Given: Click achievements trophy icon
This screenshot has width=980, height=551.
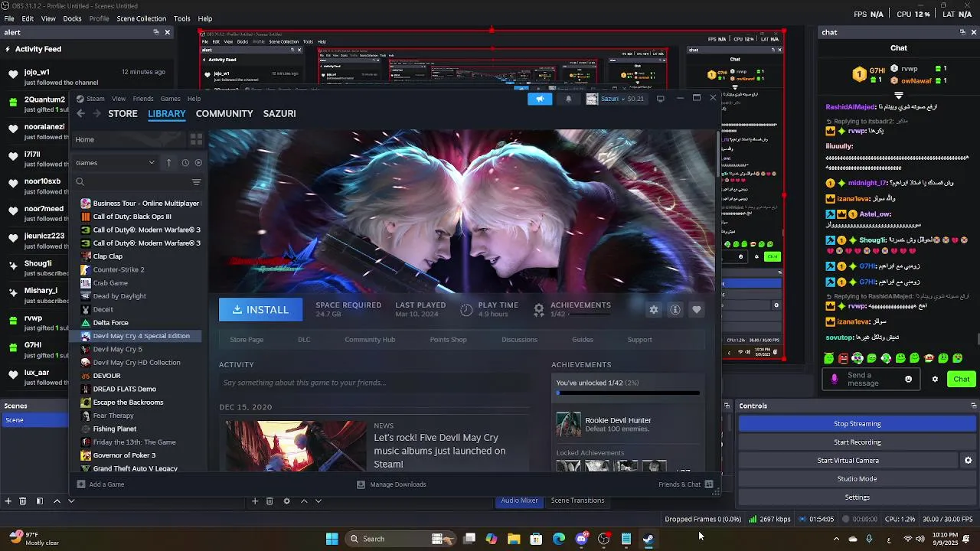Looking at the screenshot, I should click(x=539, y=309).
